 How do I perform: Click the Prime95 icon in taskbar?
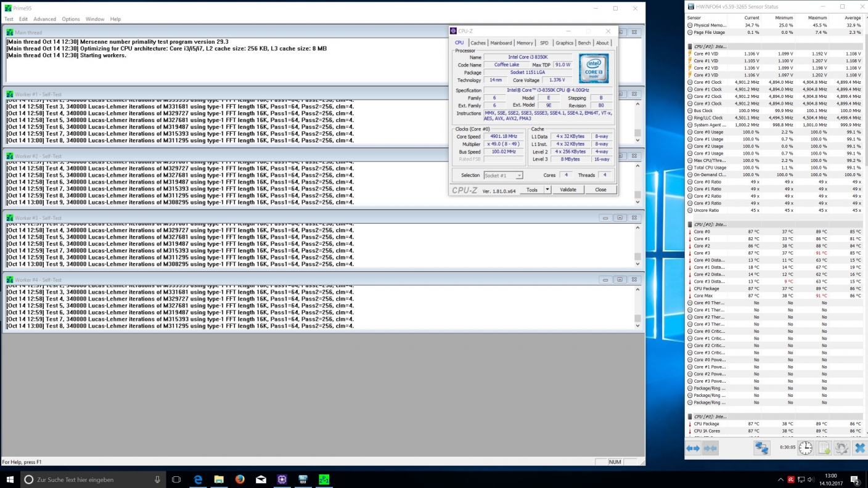tap(324, 479)
